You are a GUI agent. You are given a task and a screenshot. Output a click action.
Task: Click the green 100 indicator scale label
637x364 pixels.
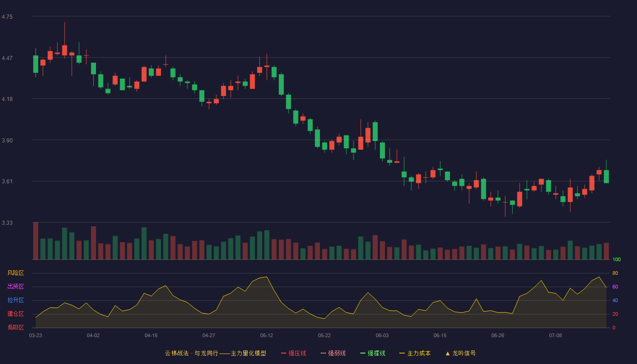coord(617,259)
